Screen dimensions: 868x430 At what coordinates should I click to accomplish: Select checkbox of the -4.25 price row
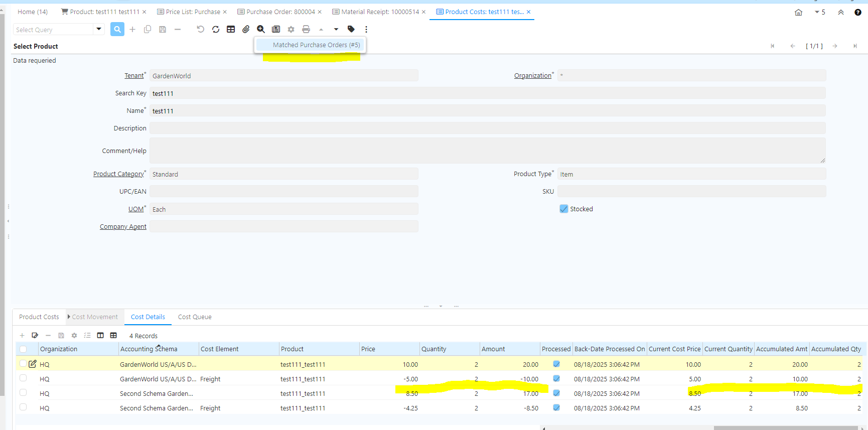click(23, 407)
